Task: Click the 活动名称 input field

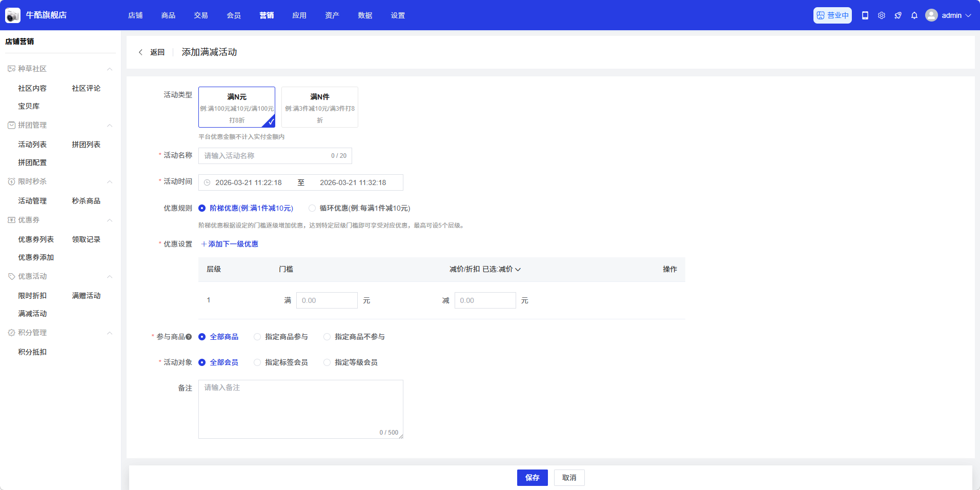Action: tap(264, 156)
